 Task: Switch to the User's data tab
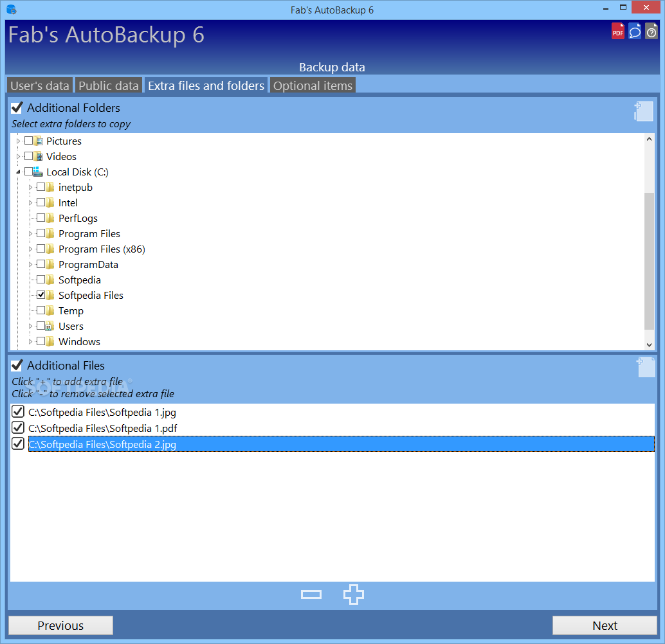39,85
